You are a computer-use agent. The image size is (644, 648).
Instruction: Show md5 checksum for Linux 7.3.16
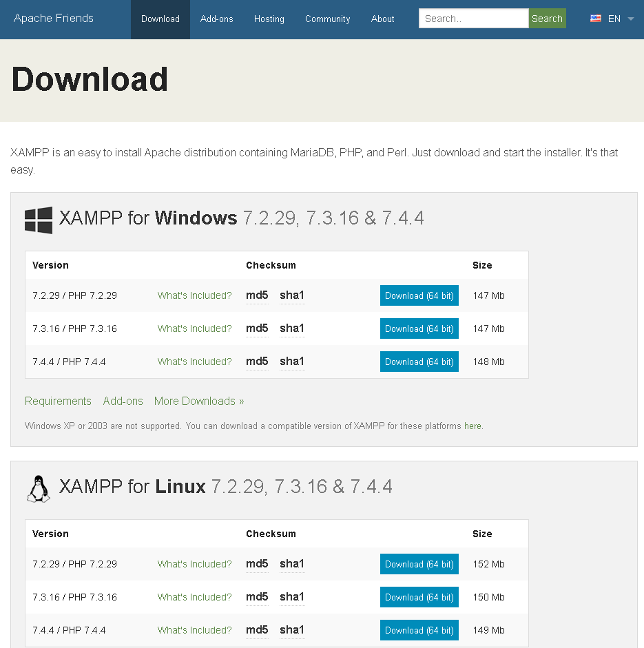pos(257,597)
